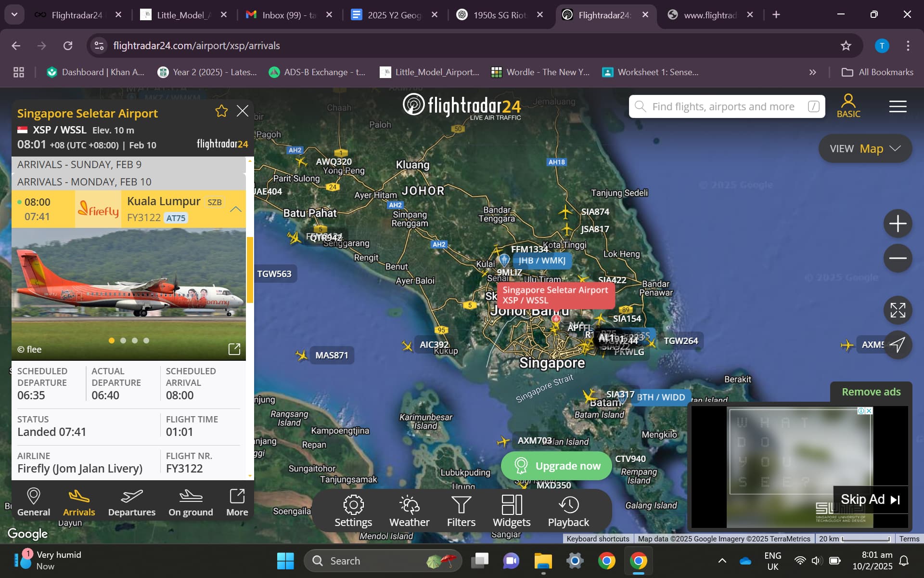
Task: Click the Upgrade now button
Action: tap(556, 466)
